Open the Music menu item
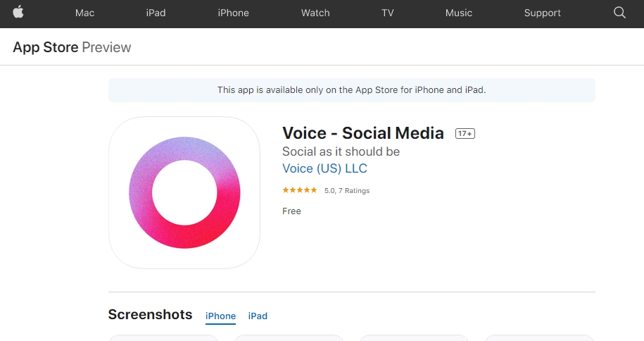This screenshot has width=644, height=341. point(459,13)
